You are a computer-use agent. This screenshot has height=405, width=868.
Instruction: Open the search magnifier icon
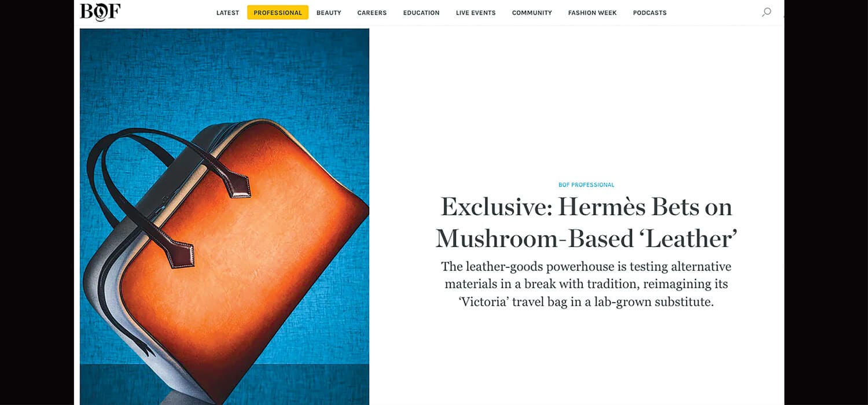pyautogui.click(x=766, y=12)
